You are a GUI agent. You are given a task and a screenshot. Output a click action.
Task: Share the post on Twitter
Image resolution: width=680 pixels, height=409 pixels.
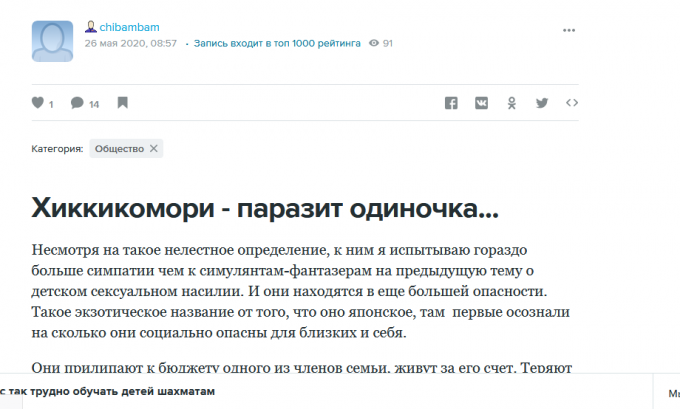coord(542,102)
